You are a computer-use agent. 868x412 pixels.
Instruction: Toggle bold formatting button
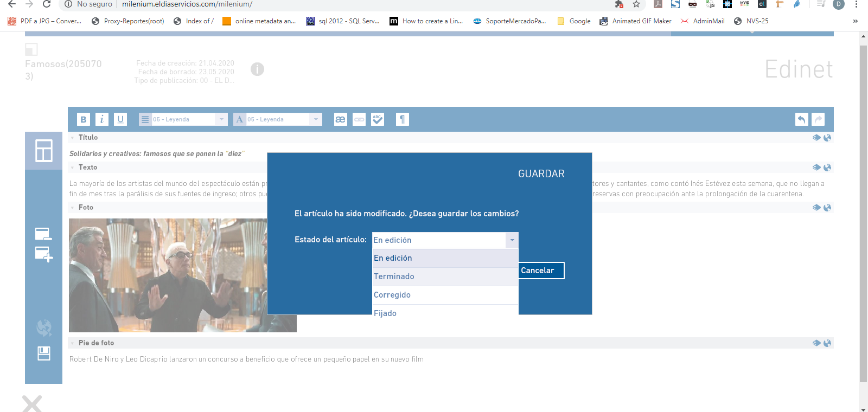(x=83, y=119)
